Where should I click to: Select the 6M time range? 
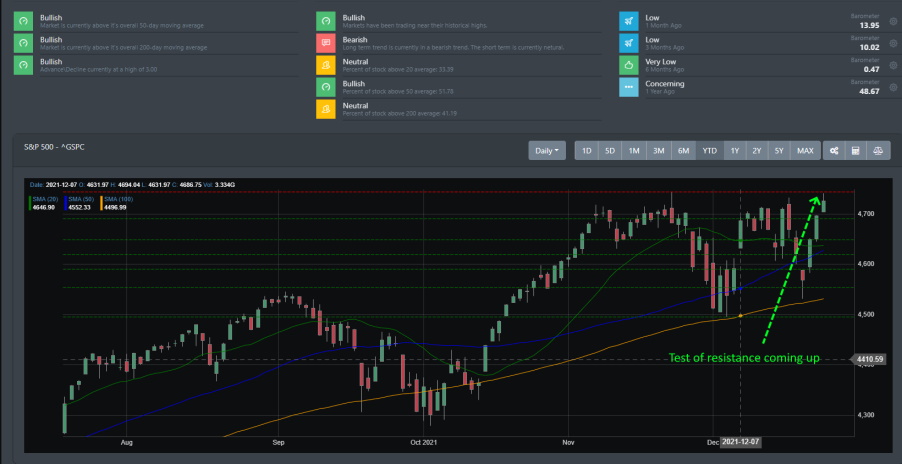(x=683, y=151)
